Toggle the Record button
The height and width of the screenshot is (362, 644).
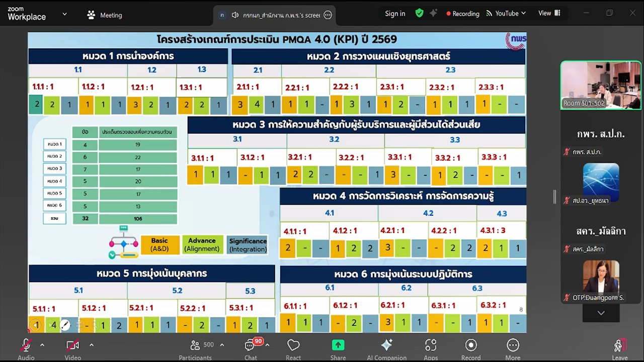pyautogui.click(x=471, y=345)
